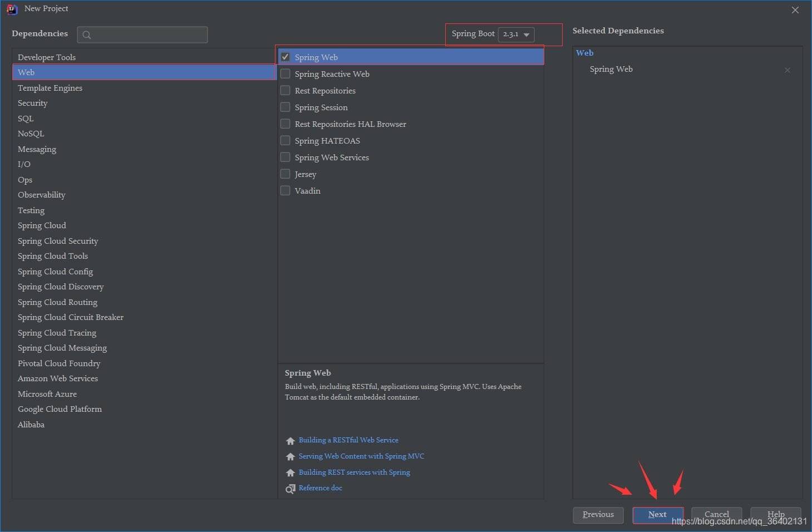Click the Cancel button

[x=717, y=515]
